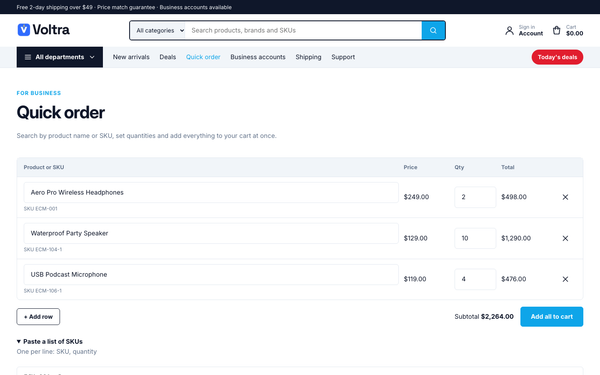The height and width of the screenshot is (375, 600).
Task: Click the Cart $0.00 link
Action: point(568,30)
